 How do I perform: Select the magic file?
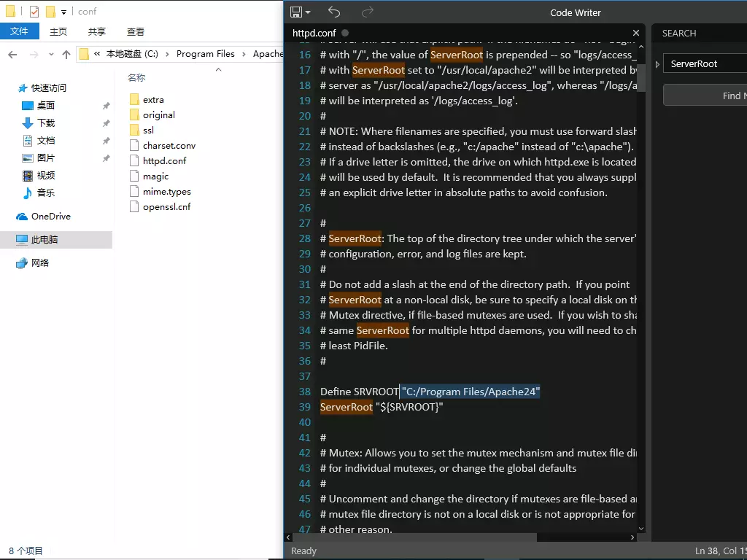(x=156, y=176)
